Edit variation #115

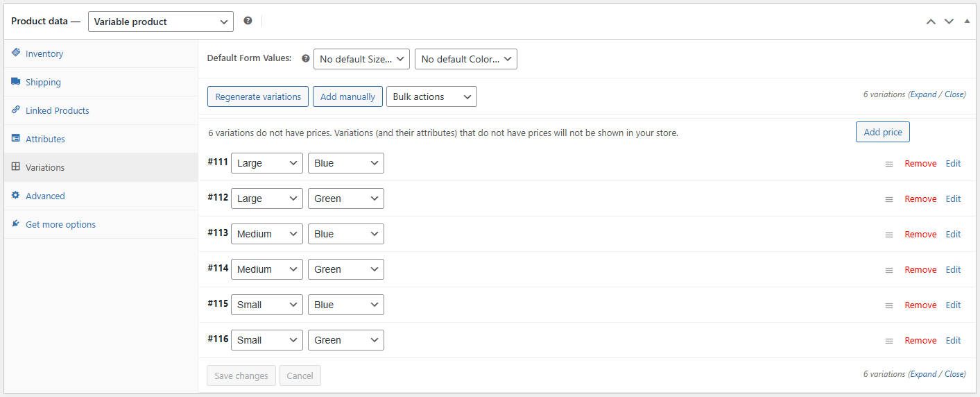pos(954,305)
